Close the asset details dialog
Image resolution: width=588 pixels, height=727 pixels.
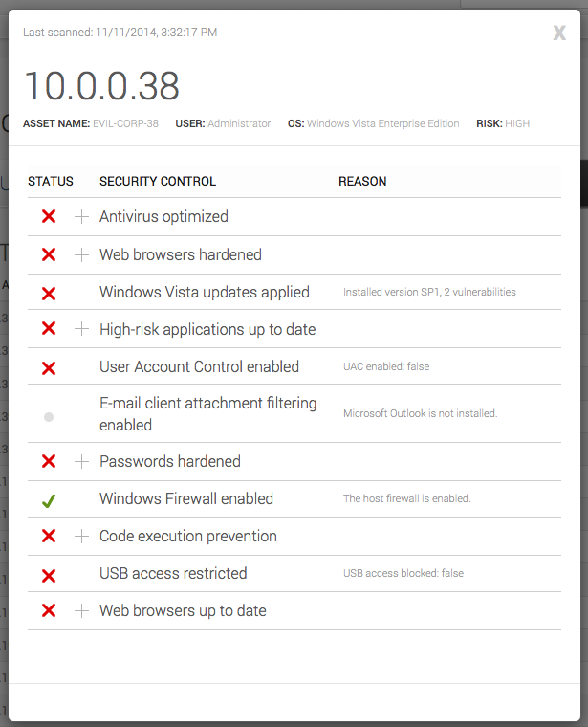pos(559,33)
